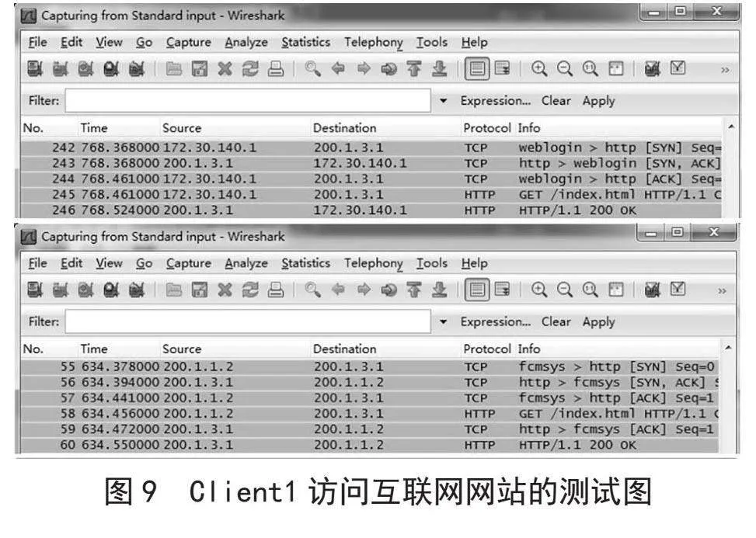
Task: Toggle packet colorize in bottom Wireshark window
Action: (477, 290)
